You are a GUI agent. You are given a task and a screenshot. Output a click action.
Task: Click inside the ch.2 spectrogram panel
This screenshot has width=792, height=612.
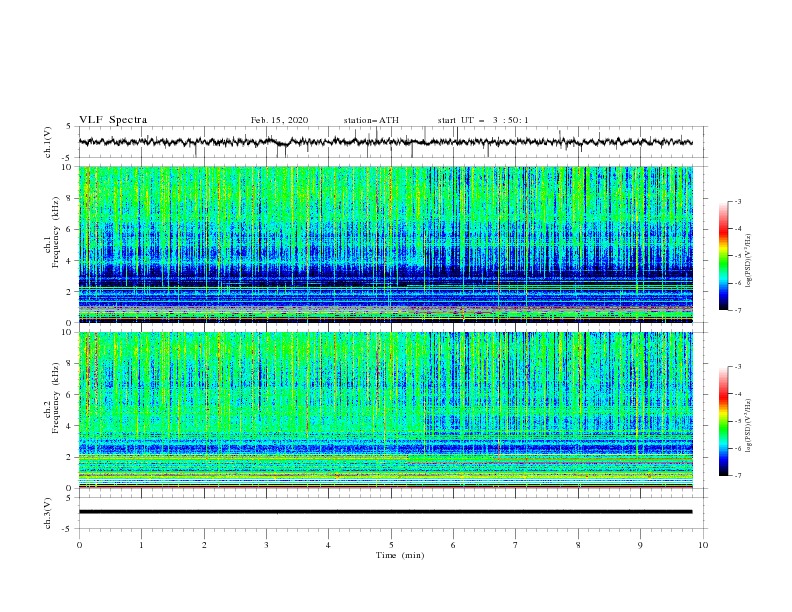385,410
